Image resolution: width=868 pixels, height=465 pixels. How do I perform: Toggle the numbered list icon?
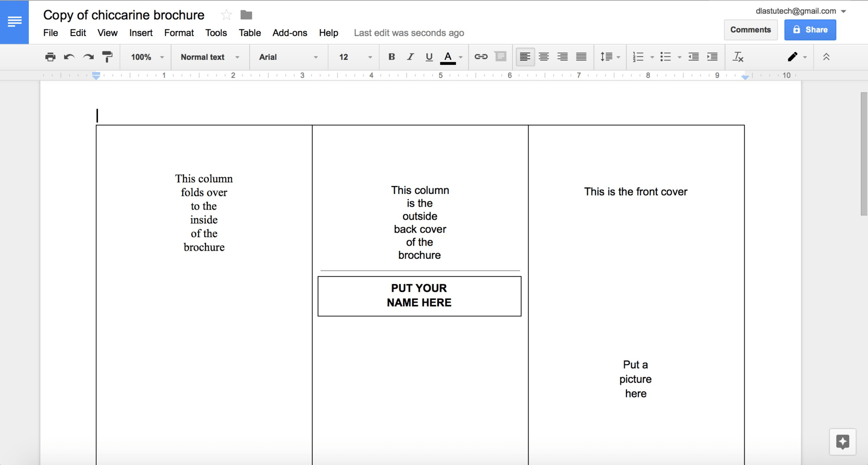(637, 56)
